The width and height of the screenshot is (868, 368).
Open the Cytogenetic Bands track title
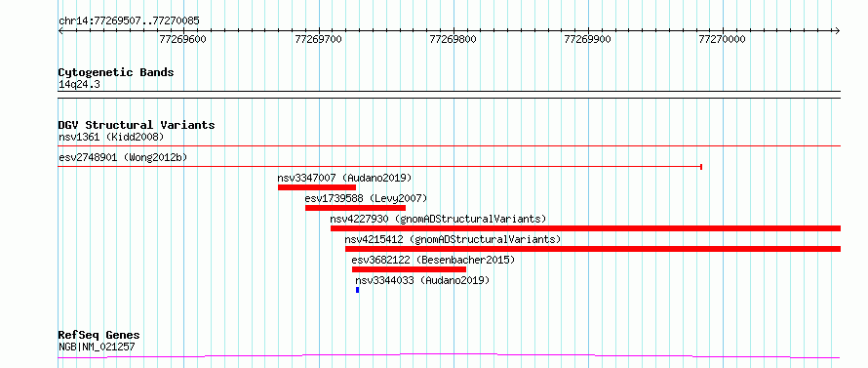pos(116,72)
